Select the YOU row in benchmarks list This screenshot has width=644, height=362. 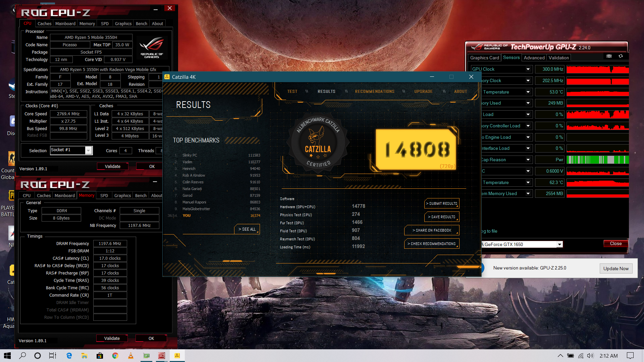215,216
